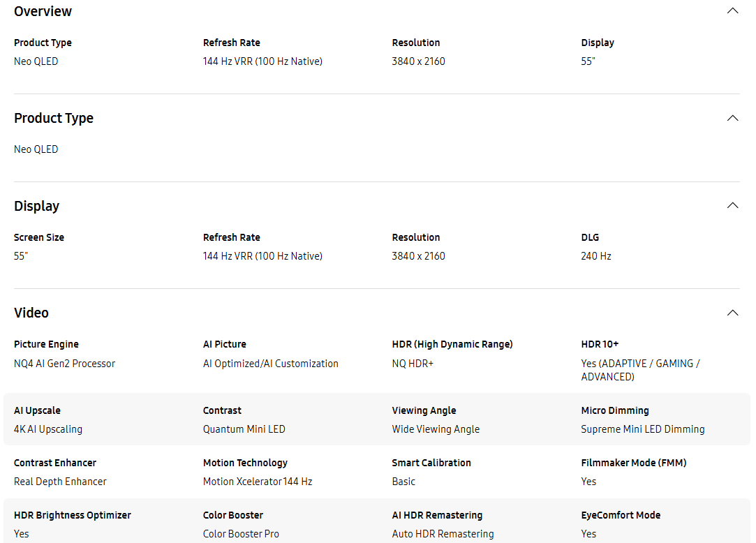Select the Display section resolution value
This screenshot has width=756, height=543.
point(419,256)
